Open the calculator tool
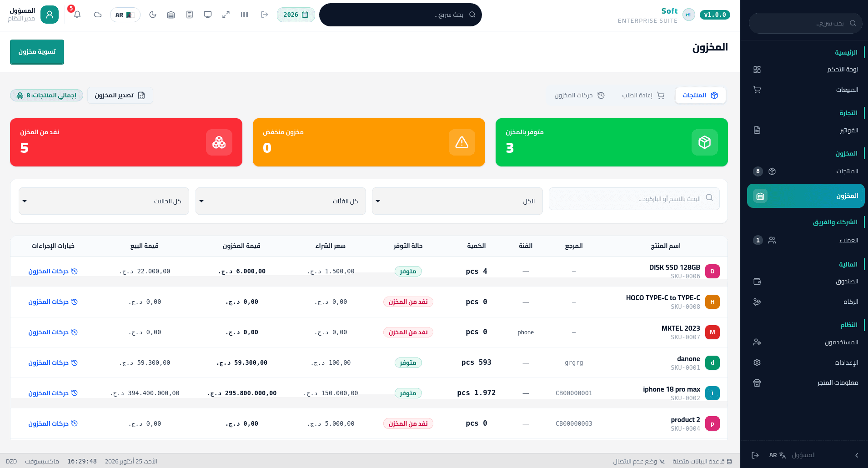This screenshot has width=868, height=468. [x=190, y=15]
